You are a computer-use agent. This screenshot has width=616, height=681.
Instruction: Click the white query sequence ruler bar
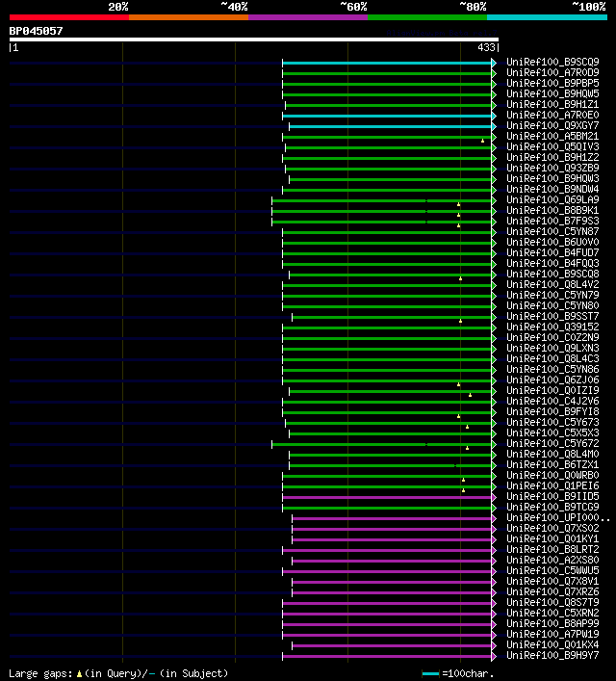(254, 39)
